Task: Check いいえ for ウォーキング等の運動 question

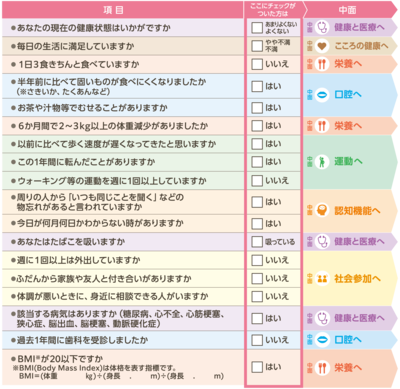Action: (x=257, y=181)
